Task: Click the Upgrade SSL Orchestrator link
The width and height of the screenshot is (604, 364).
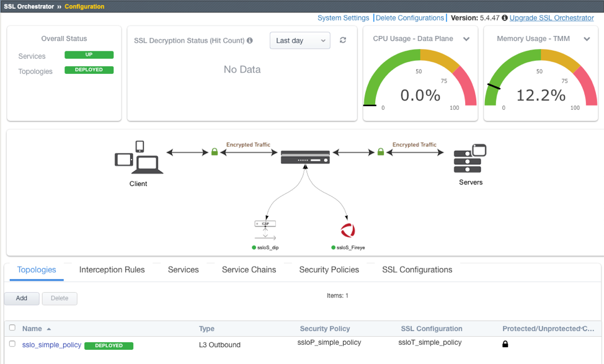Action: [552, 18]
